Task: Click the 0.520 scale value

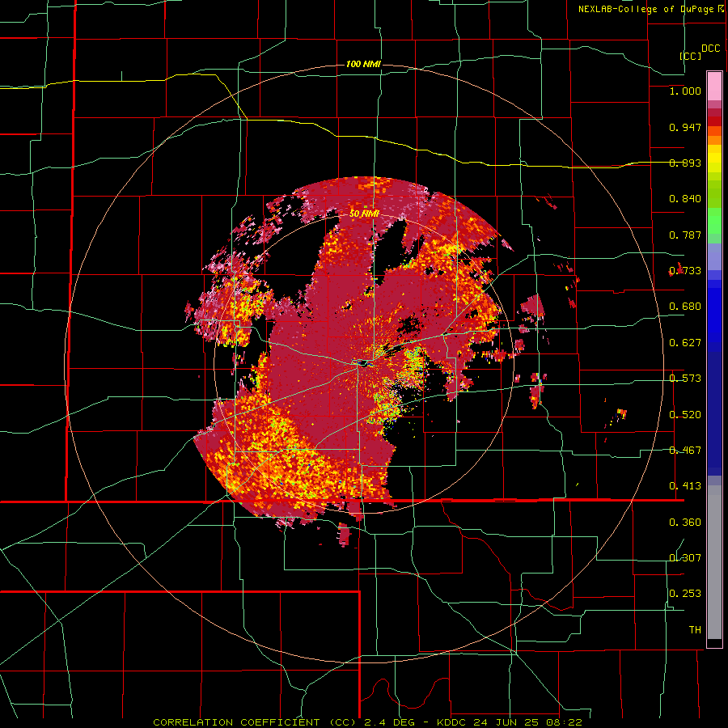Action: [685, 415]
